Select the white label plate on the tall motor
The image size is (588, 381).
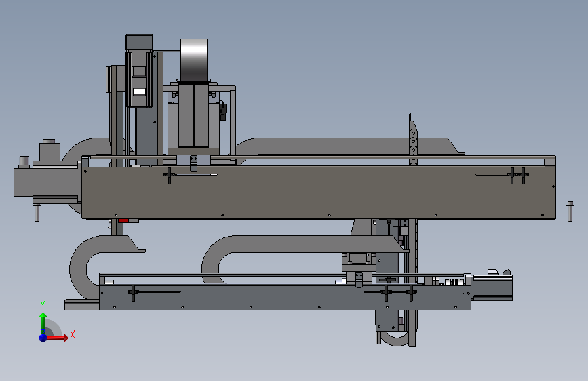139,91
